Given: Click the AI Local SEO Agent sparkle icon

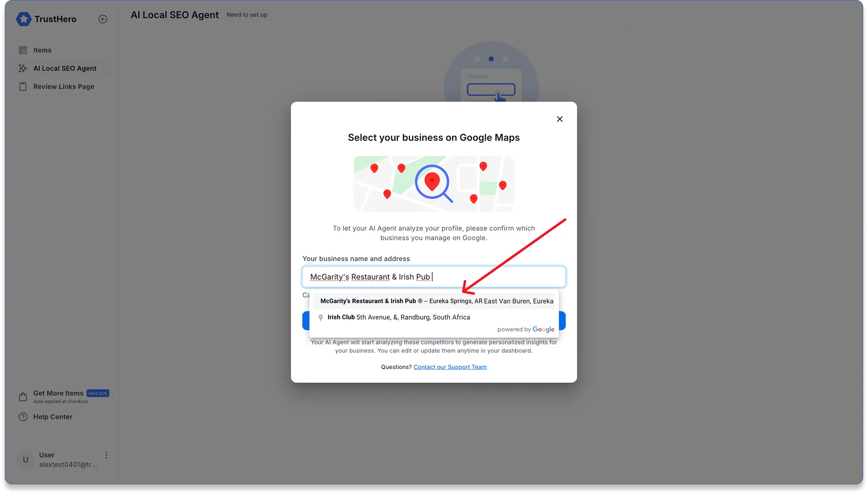Looking at the screenshot, I should click(23, 68).
